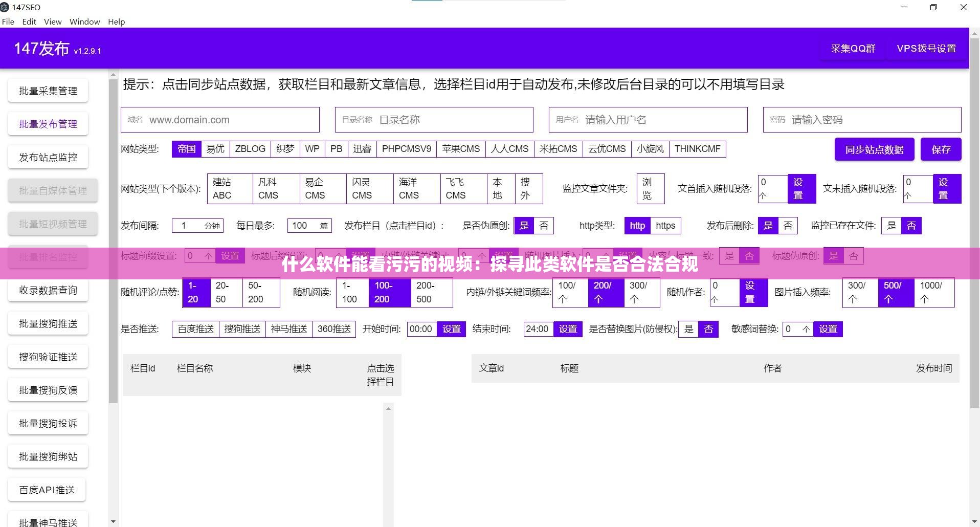Viewport: 980px width, 527px height.
Task: Set 是否伪原创 to 否
Action: 543,225
